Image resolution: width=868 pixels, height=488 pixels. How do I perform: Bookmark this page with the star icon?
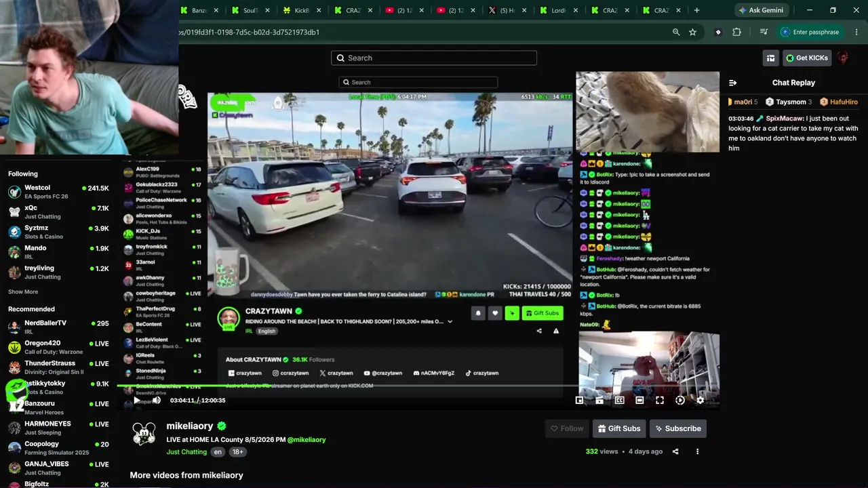(692, 32)
